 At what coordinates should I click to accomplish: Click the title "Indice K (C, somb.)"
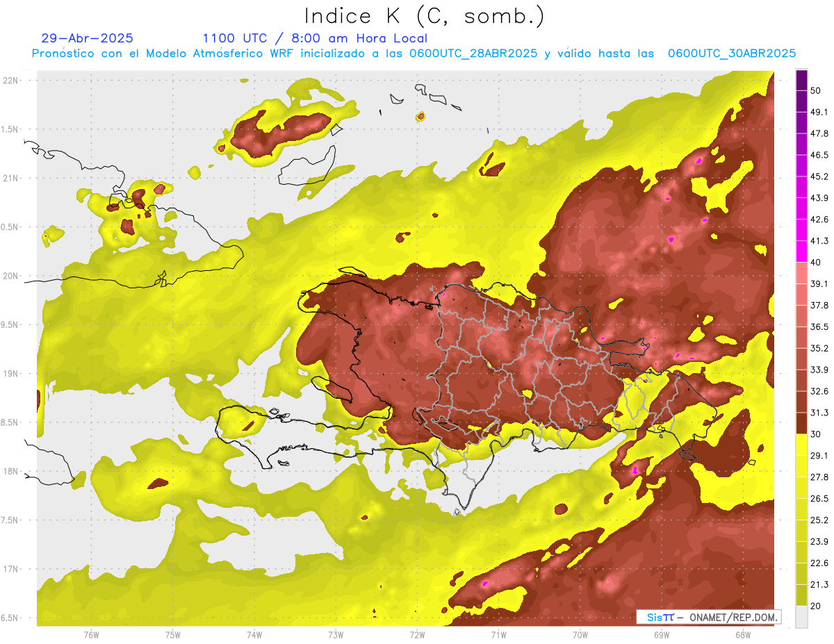point(425,17)
